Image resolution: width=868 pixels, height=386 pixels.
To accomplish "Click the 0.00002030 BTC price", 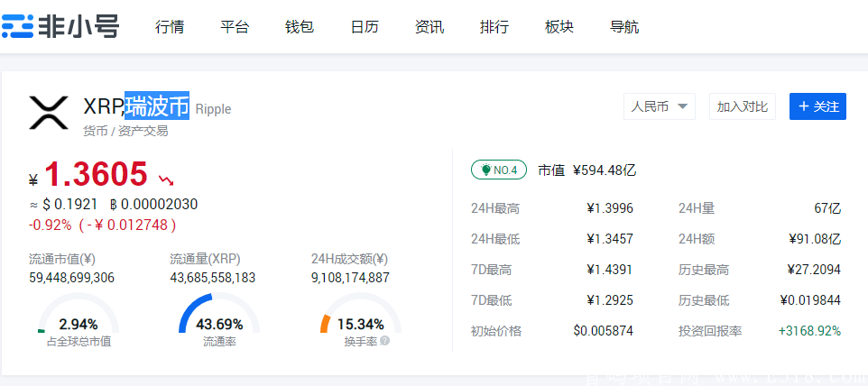I will point(154,205).
